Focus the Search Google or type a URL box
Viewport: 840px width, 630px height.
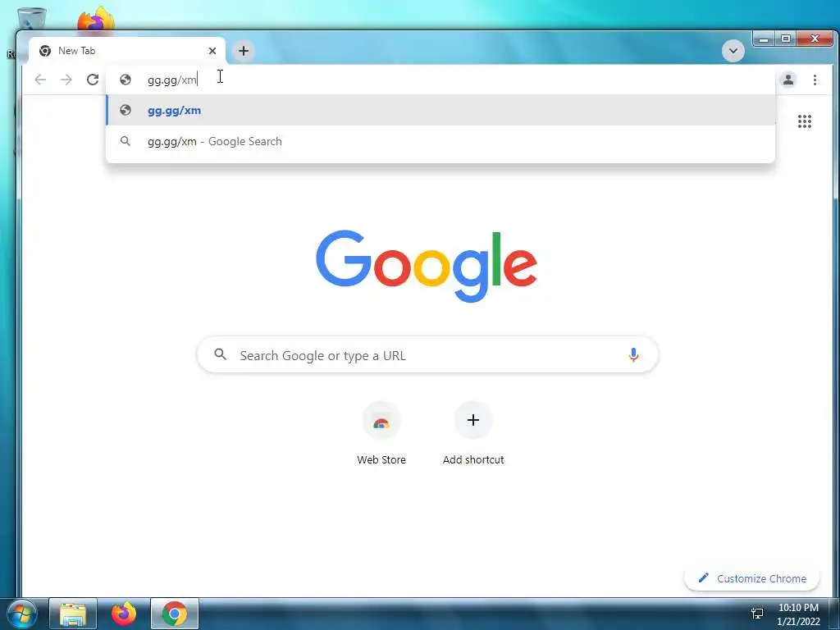click(x=427, y=354)
